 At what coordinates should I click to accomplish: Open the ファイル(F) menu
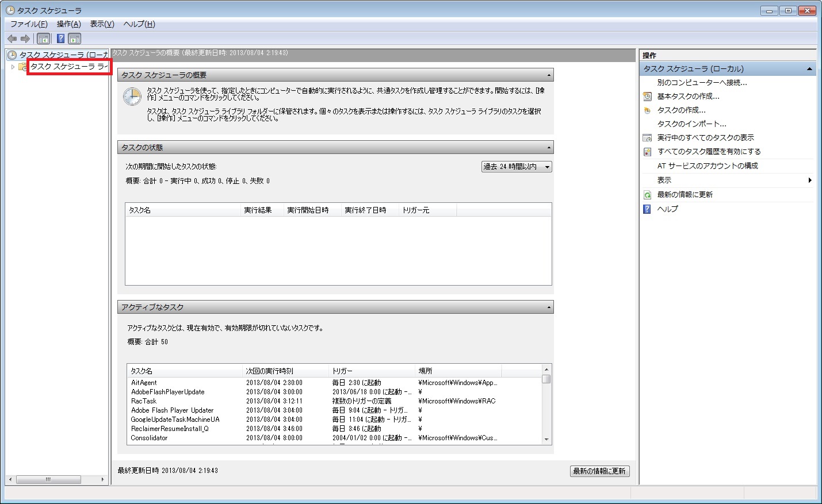29,24
